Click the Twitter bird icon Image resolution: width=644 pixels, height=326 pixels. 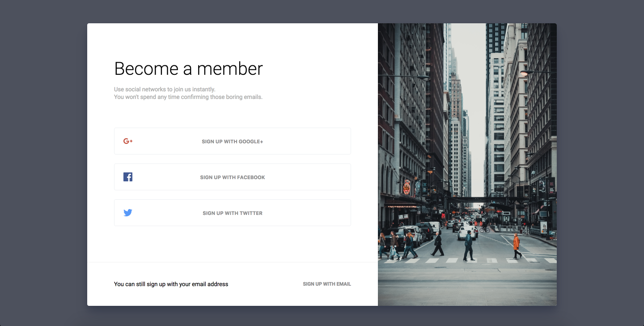pyautogui.click(x=128, y=213)
